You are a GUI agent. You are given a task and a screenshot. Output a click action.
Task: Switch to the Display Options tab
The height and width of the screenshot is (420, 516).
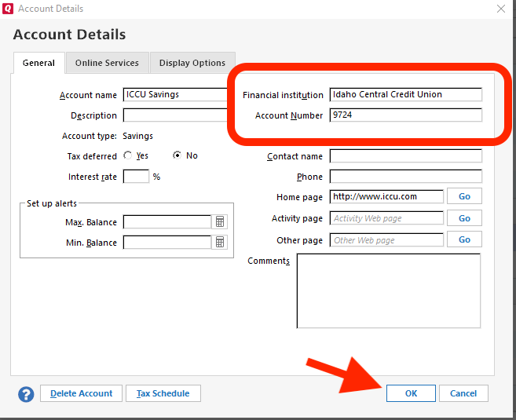[192, 63]
